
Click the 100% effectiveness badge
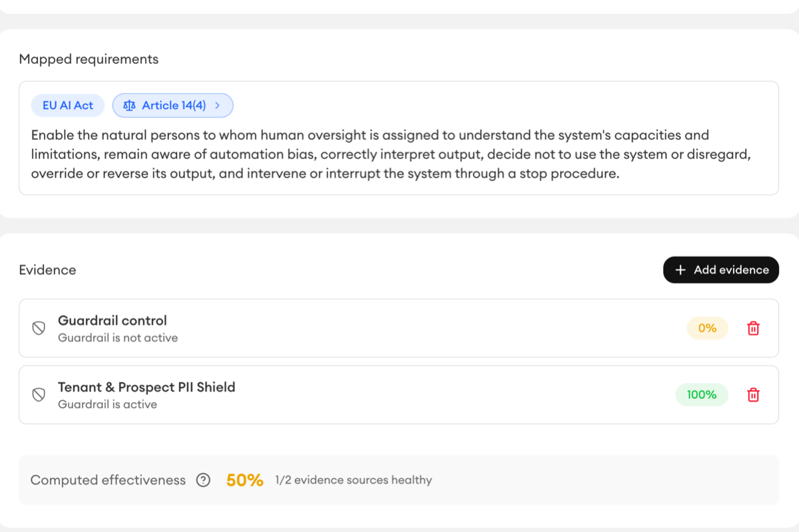702,395
